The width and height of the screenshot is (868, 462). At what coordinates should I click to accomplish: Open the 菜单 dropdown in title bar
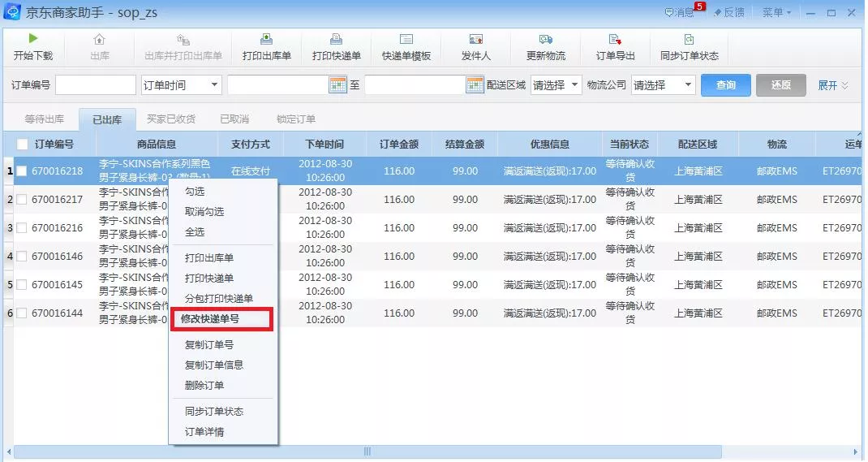tap(776, 12)
